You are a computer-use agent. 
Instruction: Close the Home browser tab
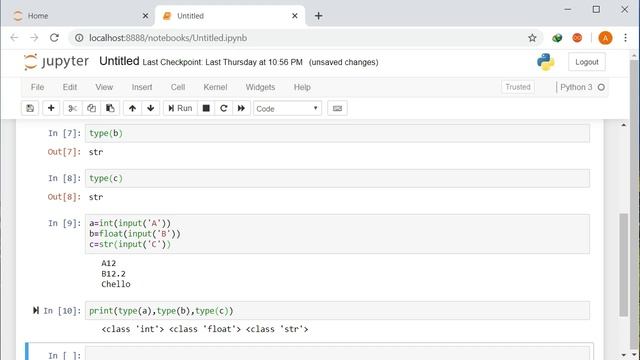point(145,16)
